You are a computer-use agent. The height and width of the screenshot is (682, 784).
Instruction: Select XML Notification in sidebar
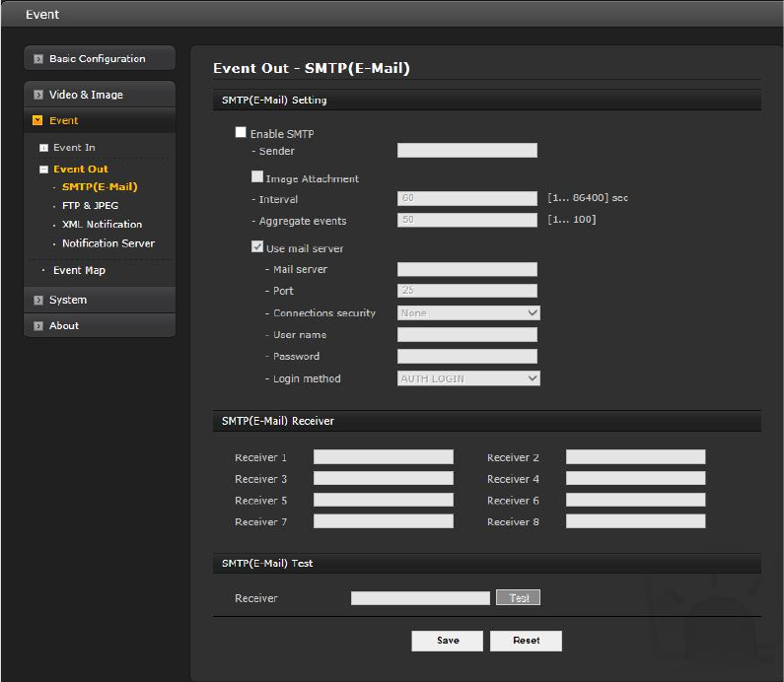[102, 225]
